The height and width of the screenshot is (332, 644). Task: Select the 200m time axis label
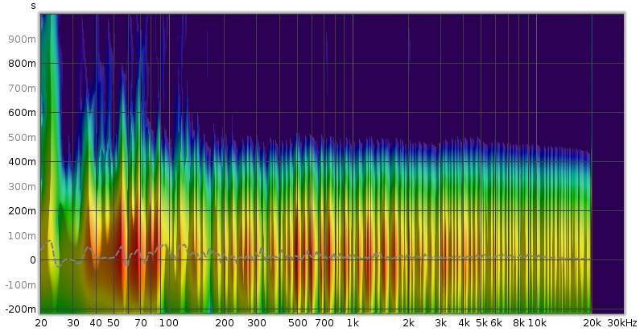[22, 211]
